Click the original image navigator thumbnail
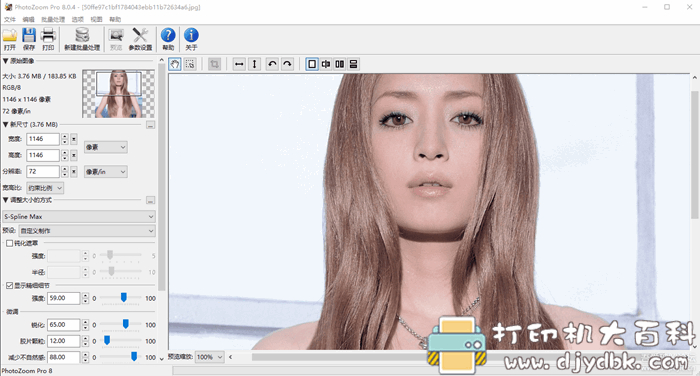Viewport: 700px width, 376px height. [119, 94]
